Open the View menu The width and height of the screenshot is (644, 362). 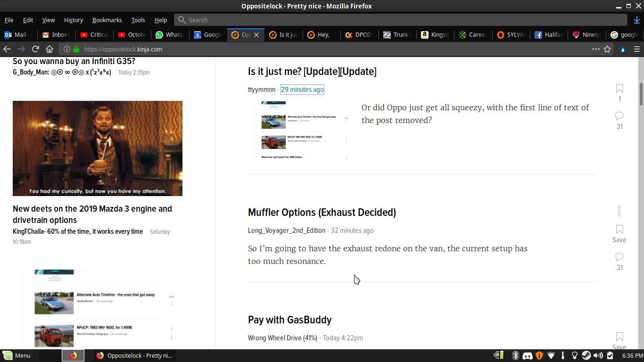49,20
